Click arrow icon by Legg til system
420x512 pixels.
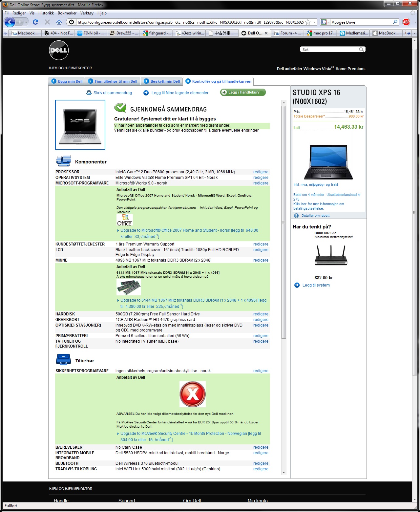pos(297,285)
